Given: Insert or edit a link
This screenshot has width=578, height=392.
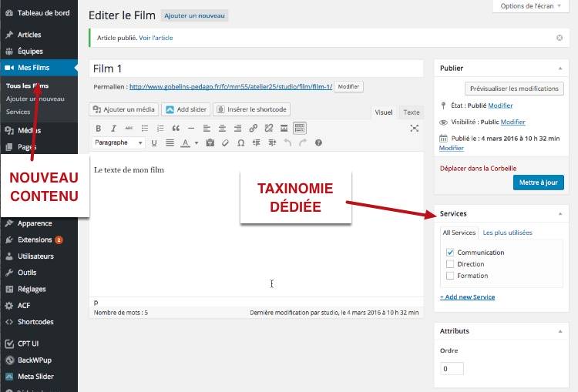Looking at the screenshot, I should [253, 128].
